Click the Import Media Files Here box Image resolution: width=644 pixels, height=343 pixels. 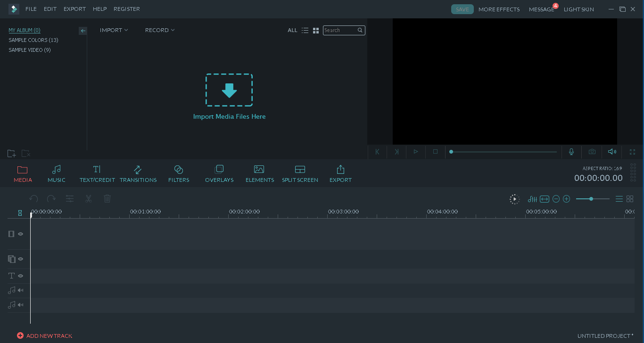[229, 90]
